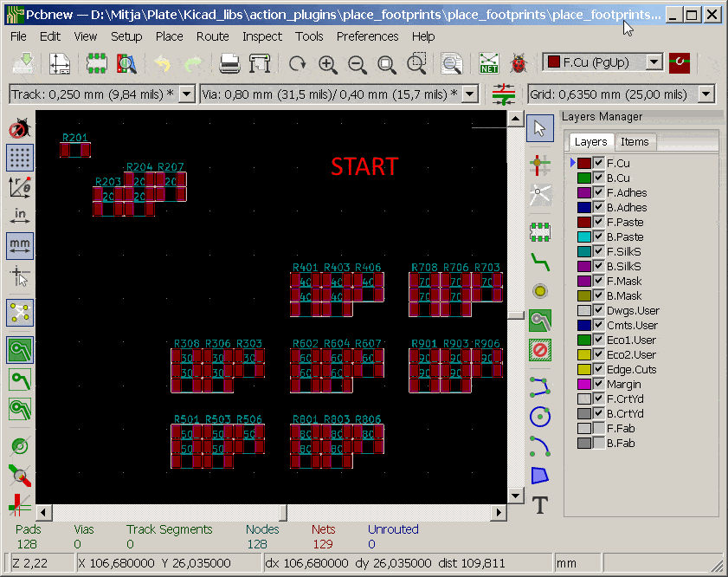728x577 pixels.
Task: Toggle B.Cu layer visibility checkbox
Action: 598,178
